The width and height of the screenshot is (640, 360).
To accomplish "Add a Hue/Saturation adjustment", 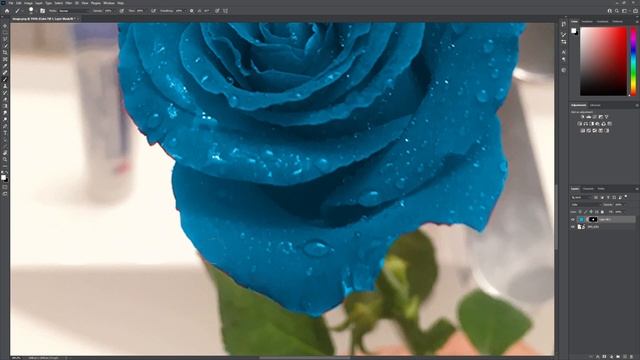I will tap(580, 124).
